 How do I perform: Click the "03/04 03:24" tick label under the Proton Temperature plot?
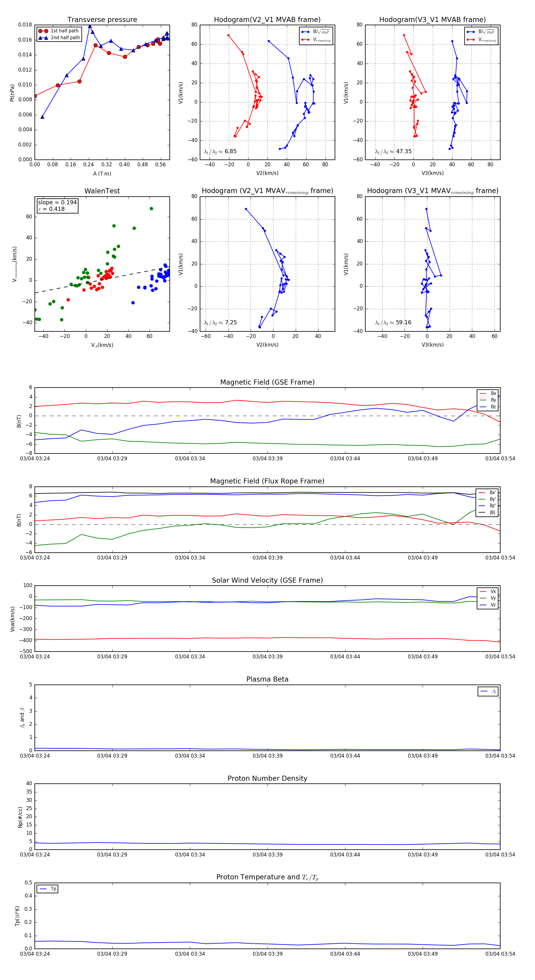35,954
